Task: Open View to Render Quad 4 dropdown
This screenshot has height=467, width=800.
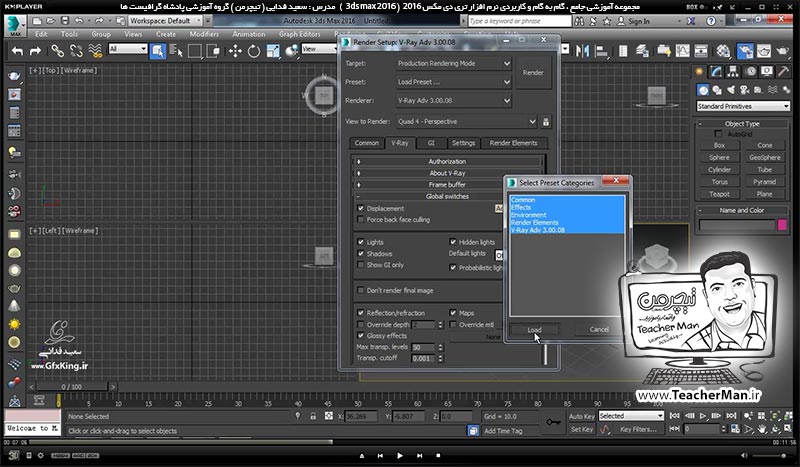Action: point(466,121)
